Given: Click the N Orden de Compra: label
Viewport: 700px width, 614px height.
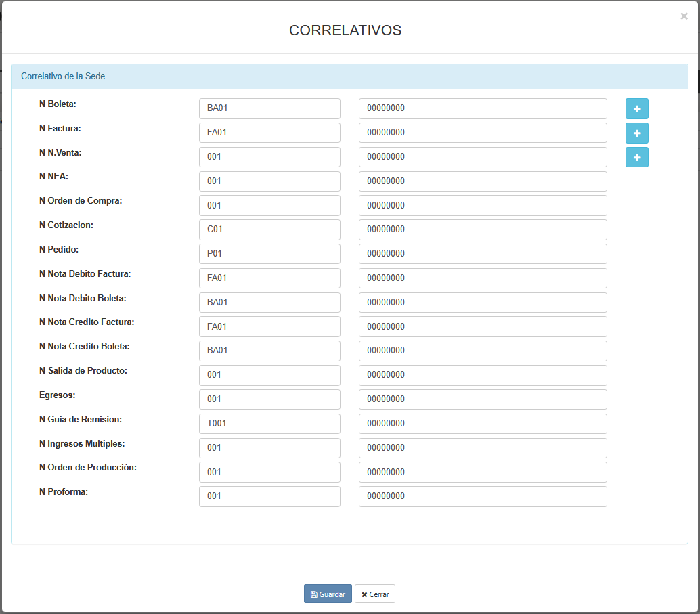Looking at the screenshot, I should click(81, 201).
